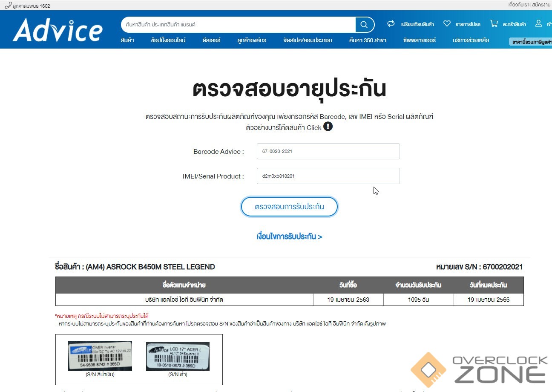Image resolution: width=552 pixels, height=392 pixels.
Task: Click the dealer cell บริษัท แอดไวซ์ ไอที อินฟินิท จำกัด
Action: coord(184,300)
